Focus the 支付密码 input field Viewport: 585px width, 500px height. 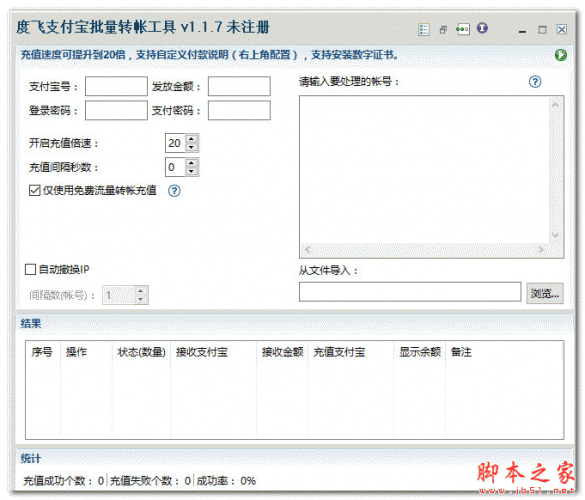pyautogui.click(x=239, y=110)
